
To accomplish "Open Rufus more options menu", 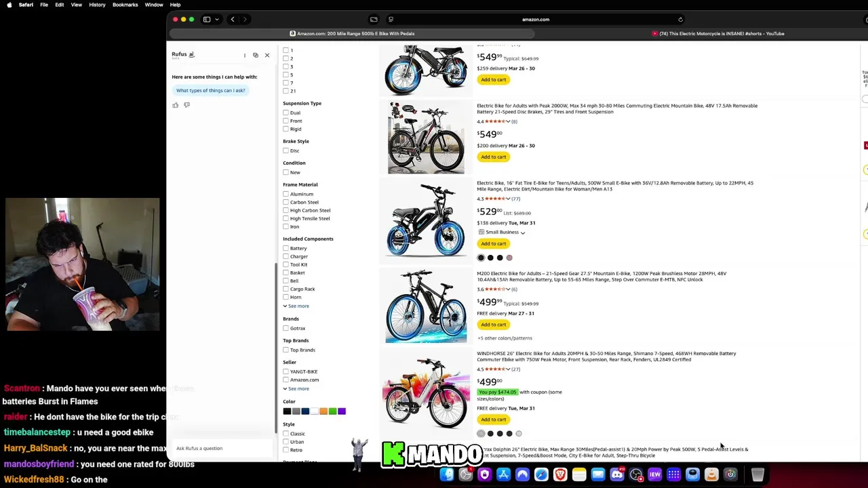I will tap(245, 55).
